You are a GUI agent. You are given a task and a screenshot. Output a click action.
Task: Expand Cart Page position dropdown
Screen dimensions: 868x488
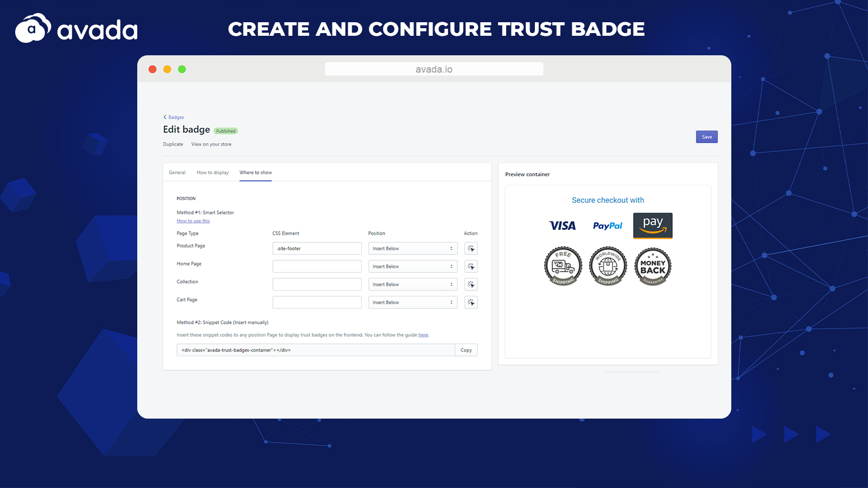click(x=413, y=302)
